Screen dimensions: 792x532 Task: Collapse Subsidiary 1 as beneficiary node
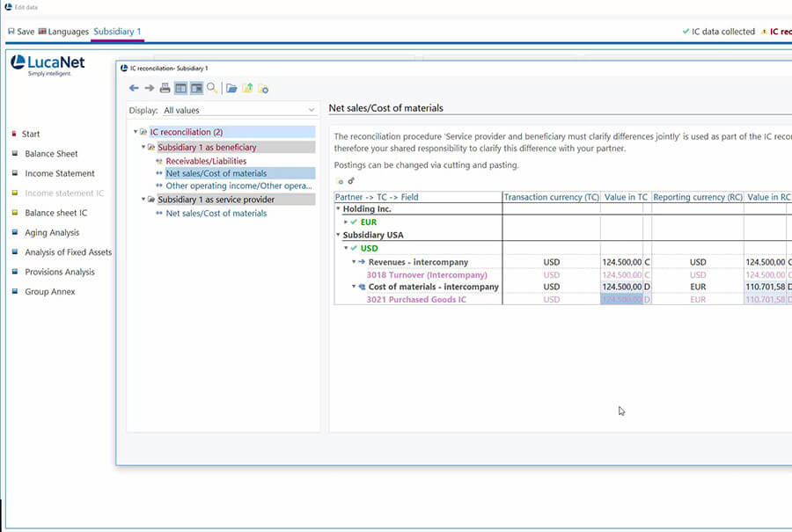143,147
